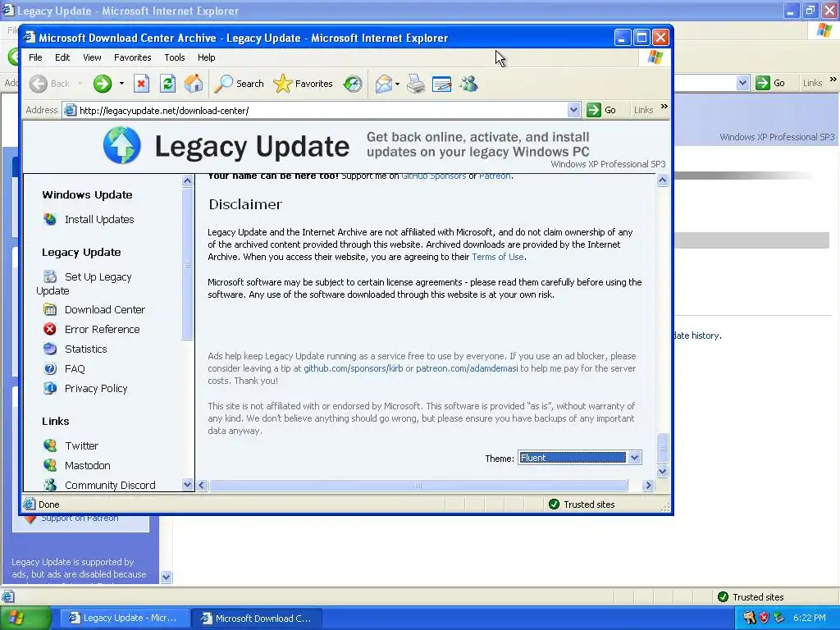Viewport: 840px width, 630px height.
Task: Open the Favorites pane
Action: click(304, 84)
